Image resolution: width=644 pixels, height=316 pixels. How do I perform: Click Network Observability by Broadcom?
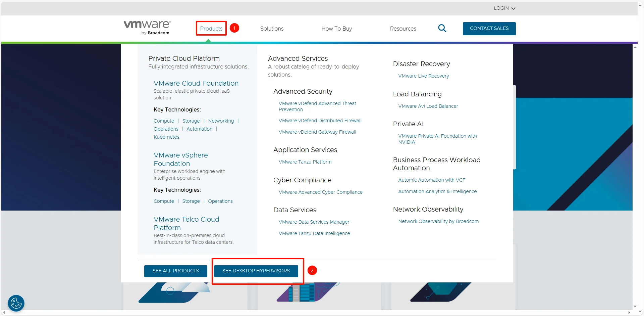[438, 221]
